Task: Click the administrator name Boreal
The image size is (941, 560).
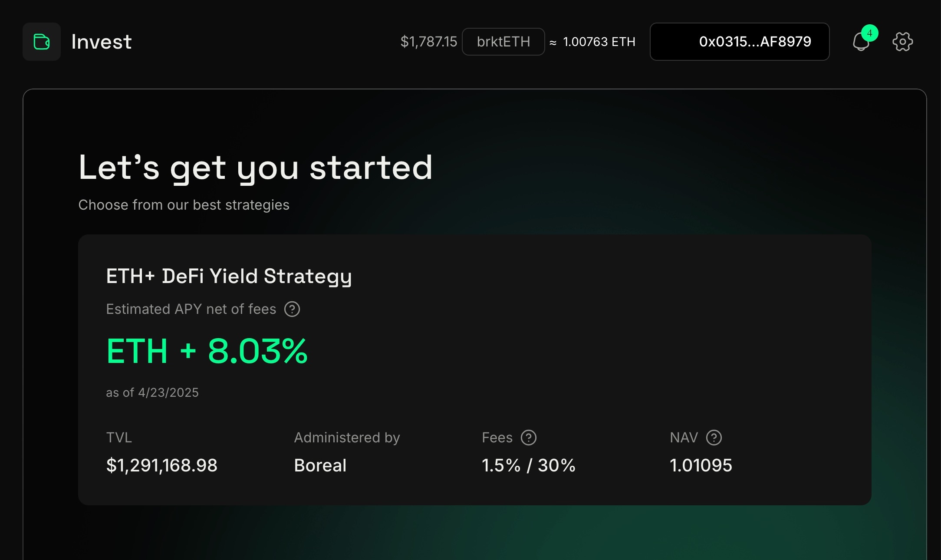Action: point(320,465)
